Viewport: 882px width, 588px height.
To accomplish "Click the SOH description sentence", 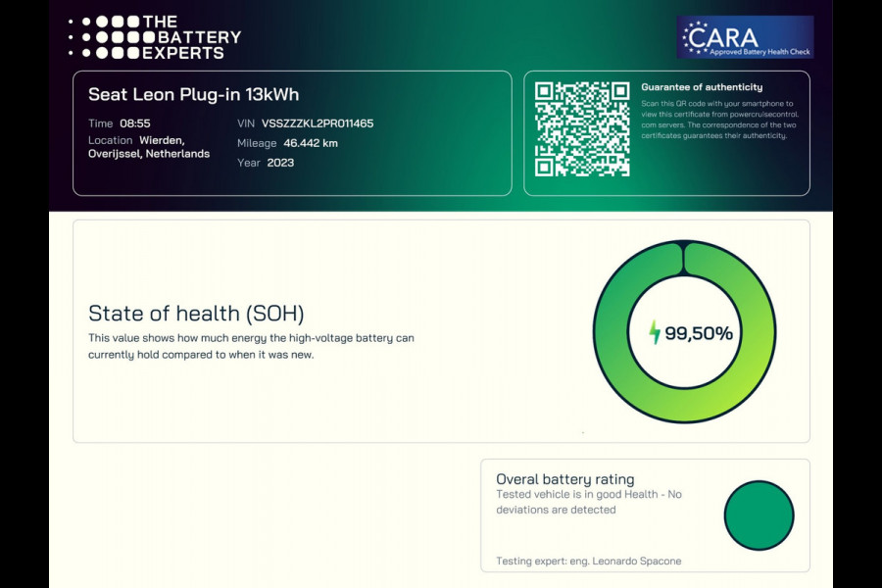I will coord(252,346).
